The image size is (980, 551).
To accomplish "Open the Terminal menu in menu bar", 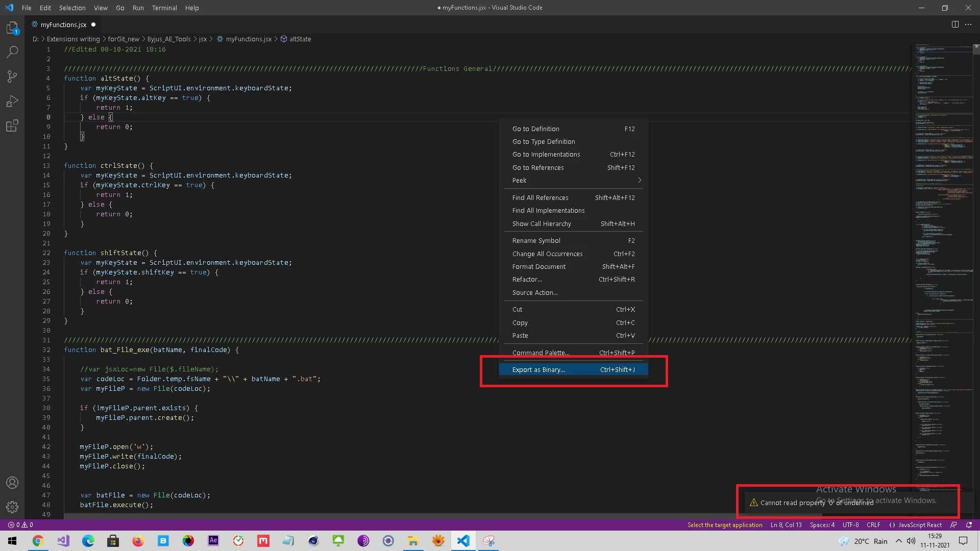I will [x=164, y=8].
